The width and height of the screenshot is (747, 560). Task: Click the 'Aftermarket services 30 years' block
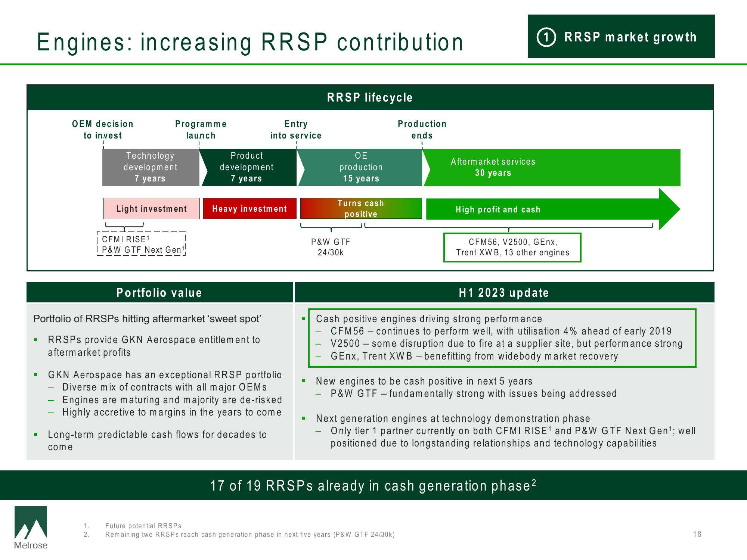click(552, 167)
